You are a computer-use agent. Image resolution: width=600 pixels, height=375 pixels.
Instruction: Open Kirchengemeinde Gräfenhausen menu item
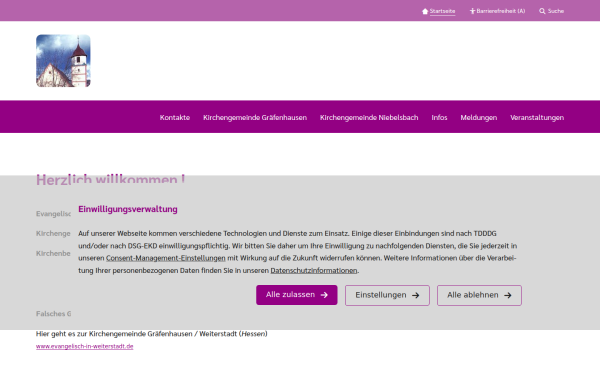(x=255, y=117)
